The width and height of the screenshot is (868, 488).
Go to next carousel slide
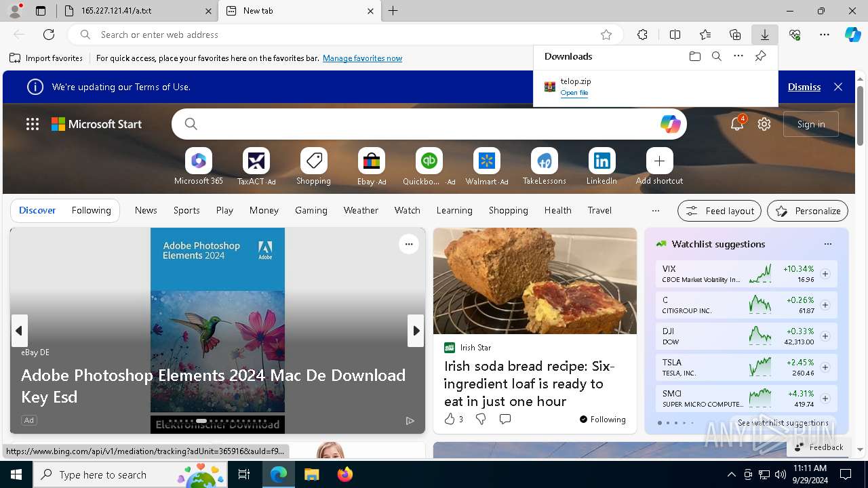[416, 331]
